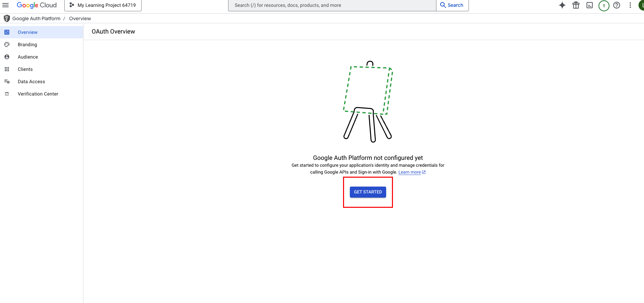Open the Clients sidebar item

click(x=41, y=69)
